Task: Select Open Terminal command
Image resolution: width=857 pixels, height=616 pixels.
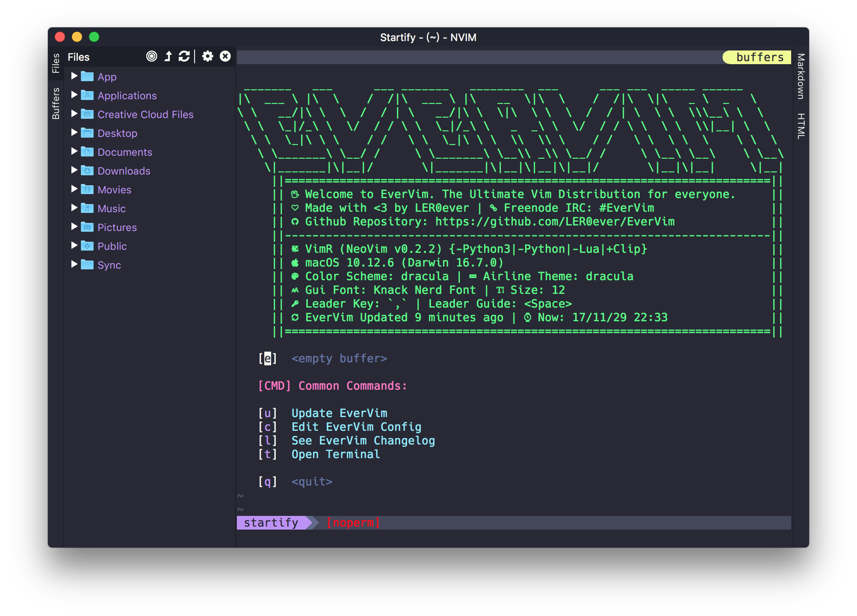Action: (x=336, y=454)
